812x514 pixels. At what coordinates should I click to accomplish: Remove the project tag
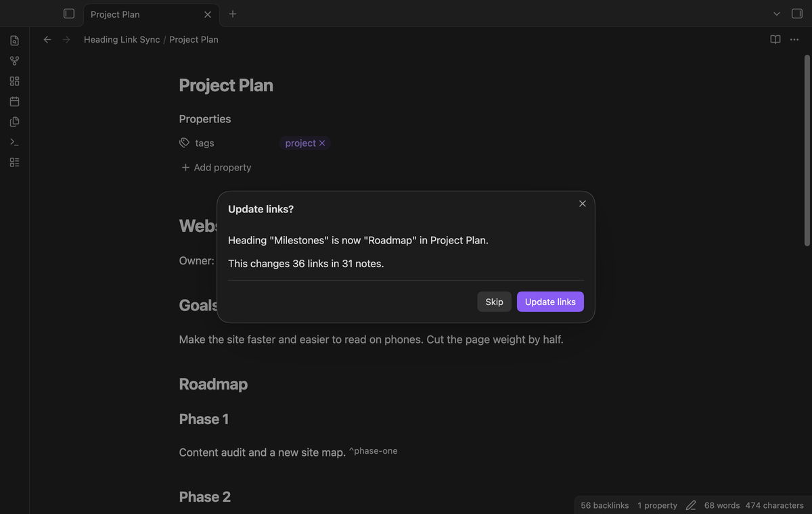(322, 143)
